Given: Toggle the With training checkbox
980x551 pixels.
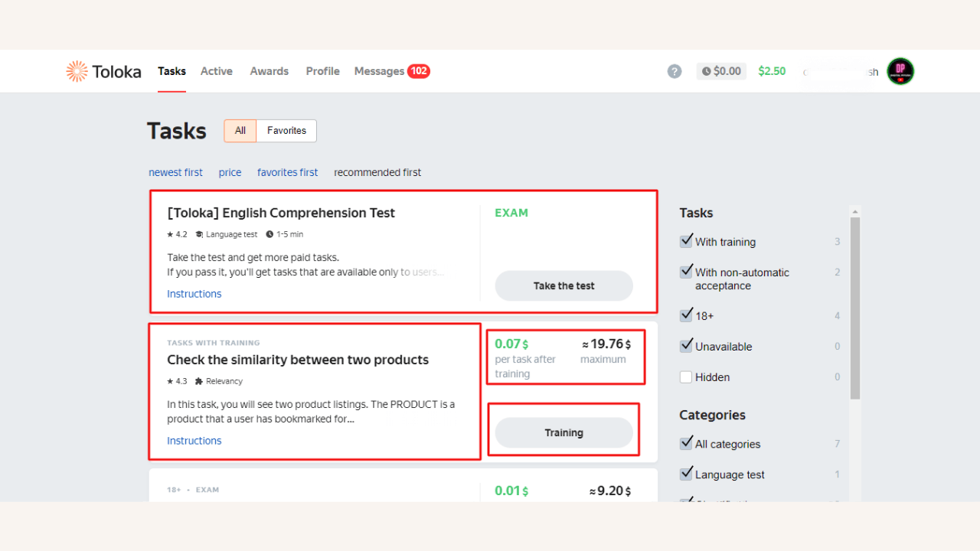Looking at the screenshot, I should (686, 241).
